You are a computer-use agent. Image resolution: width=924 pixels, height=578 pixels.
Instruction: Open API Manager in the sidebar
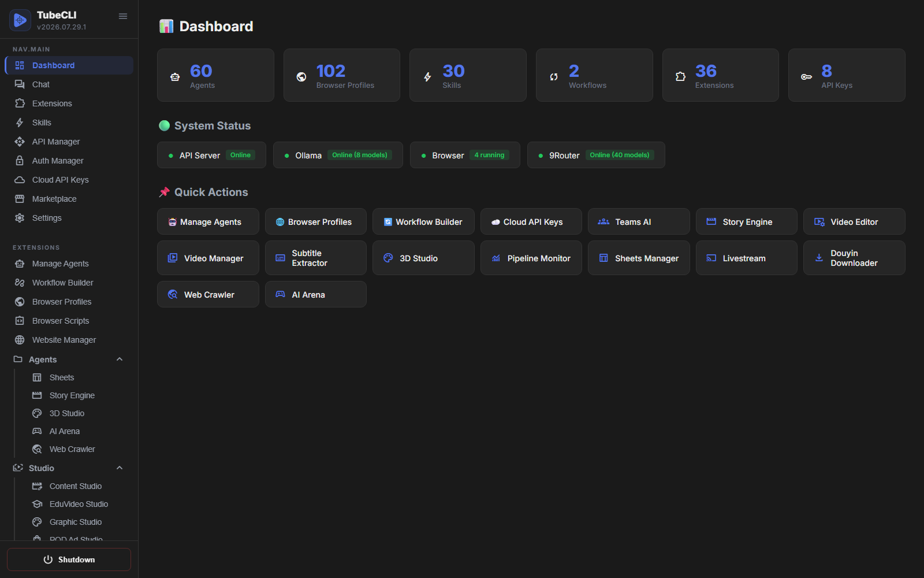coord(69,142)
